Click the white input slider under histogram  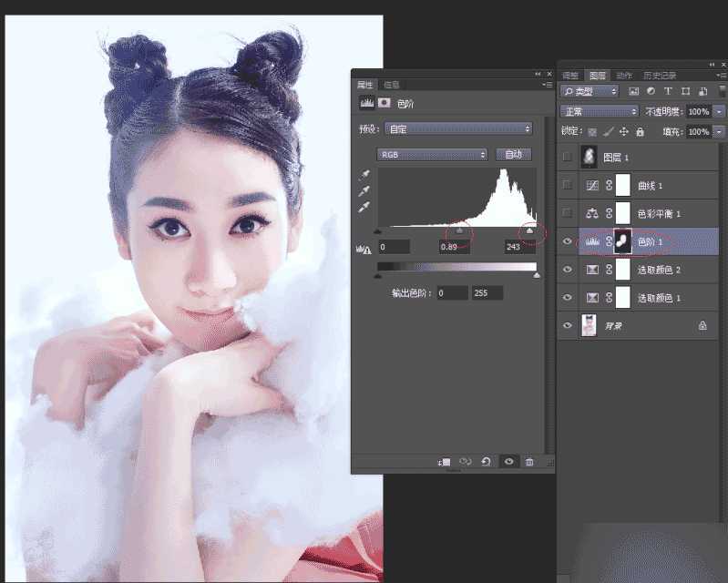[529, 230]
